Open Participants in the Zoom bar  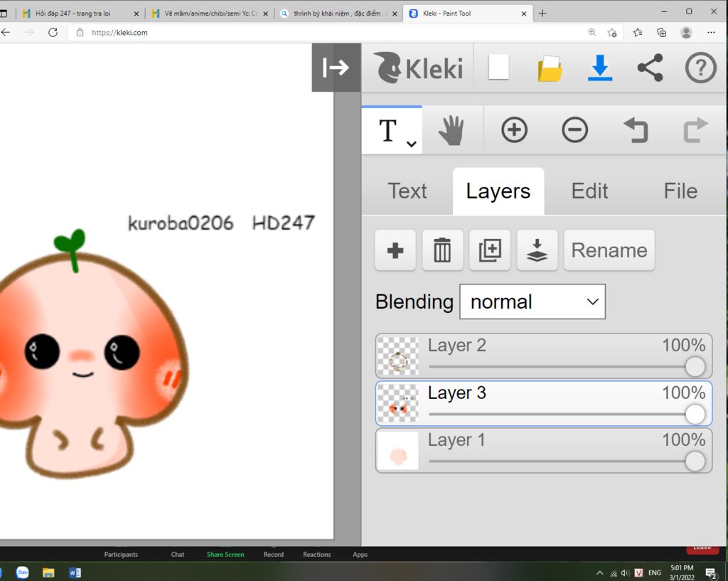pyautogui.click(x=121, y=555)
